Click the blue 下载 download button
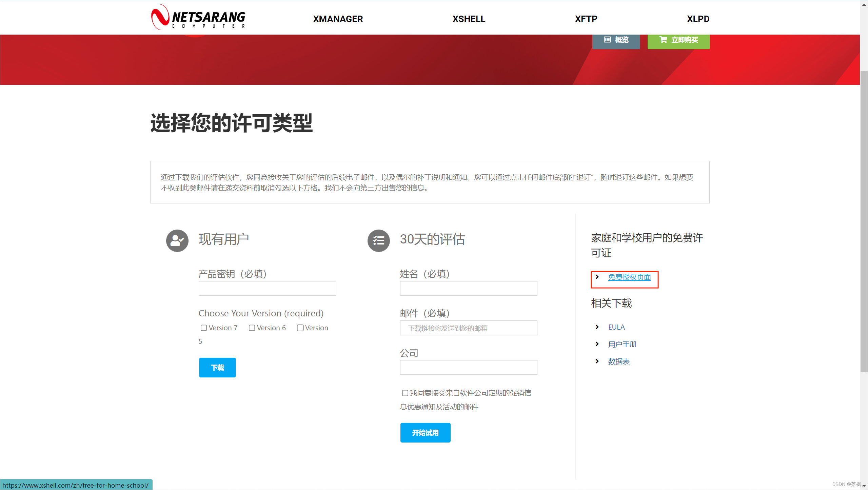 (217, 368)
